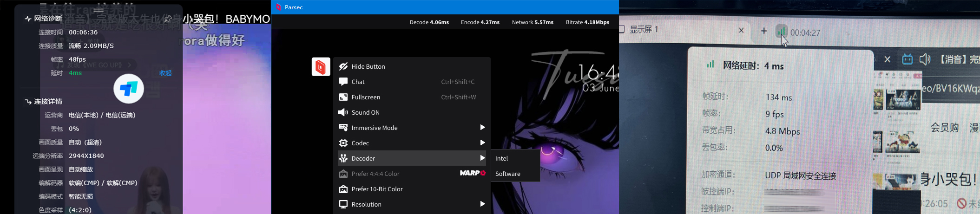Image resolution: width=980 pixels, height=214 pixels.
Task: Click the Parsec logo in the title bar
Action: click(x=279, y=7)
